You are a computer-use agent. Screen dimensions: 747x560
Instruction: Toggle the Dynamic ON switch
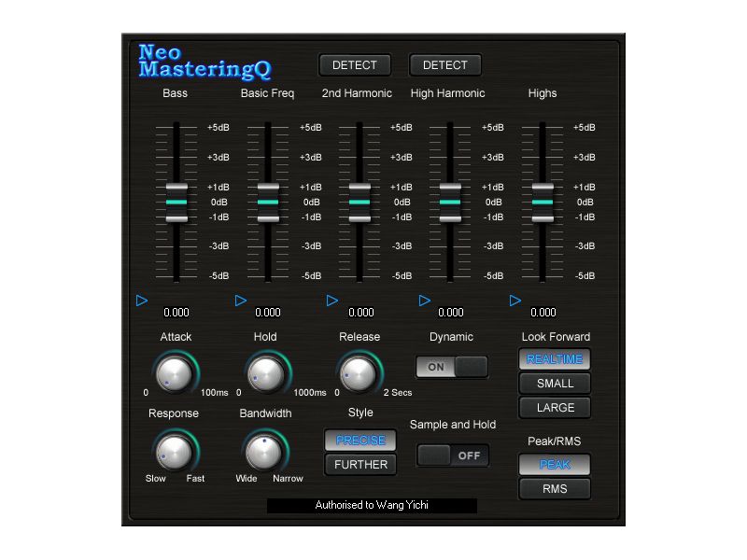click(x=450, y=367)
